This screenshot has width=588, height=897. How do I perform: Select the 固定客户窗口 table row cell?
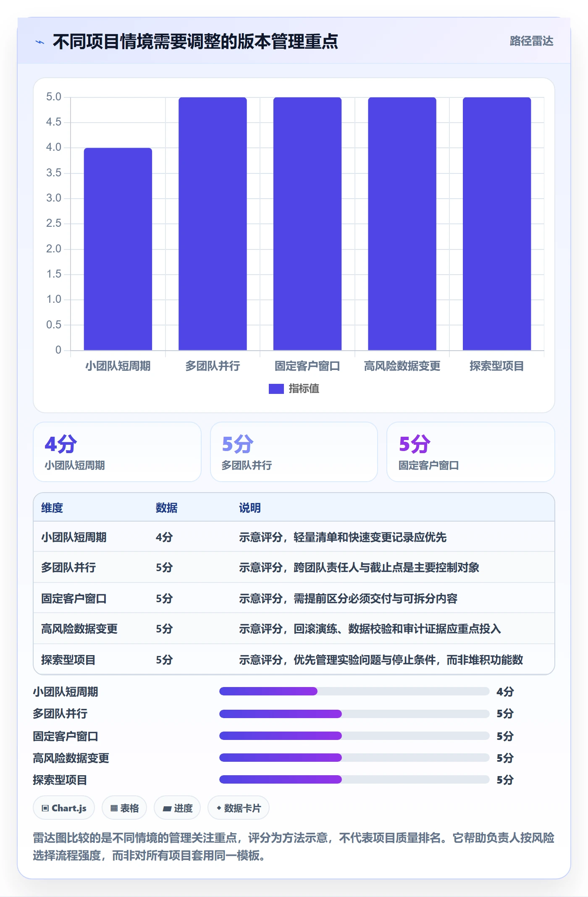pyautogui.click(x=74, y=598)
